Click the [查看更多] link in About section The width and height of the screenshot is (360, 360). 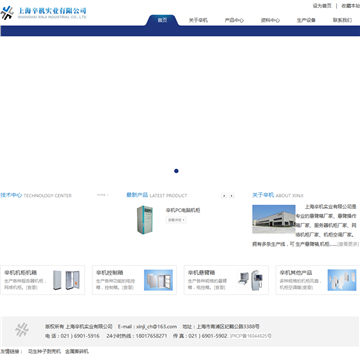click(348, 244)
